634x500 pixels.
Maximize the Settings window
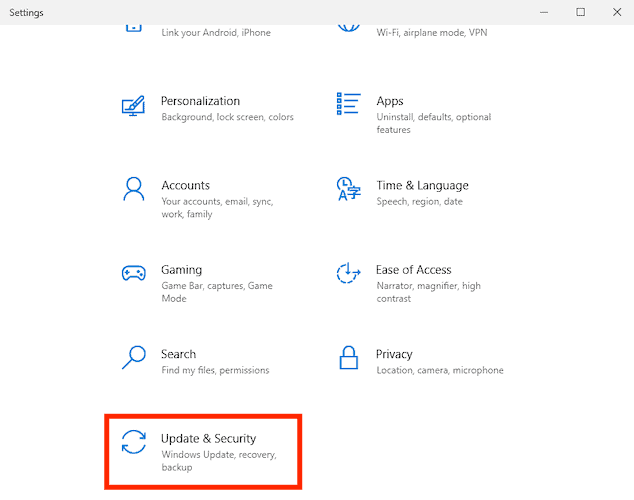click(580, 12)
